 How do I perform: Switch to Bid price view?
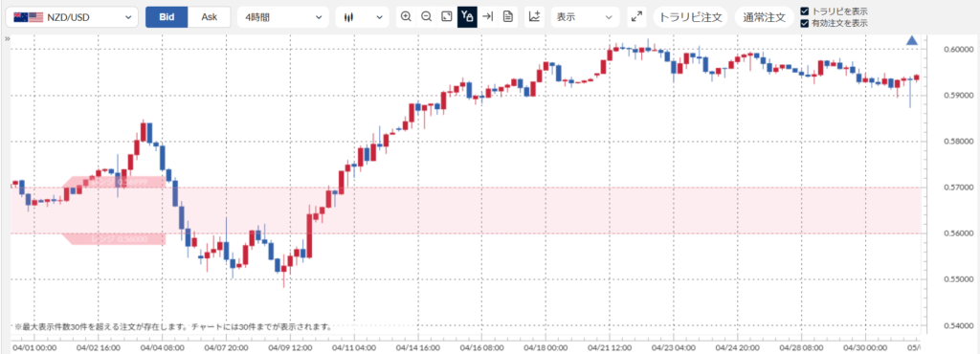coord(167,17)
